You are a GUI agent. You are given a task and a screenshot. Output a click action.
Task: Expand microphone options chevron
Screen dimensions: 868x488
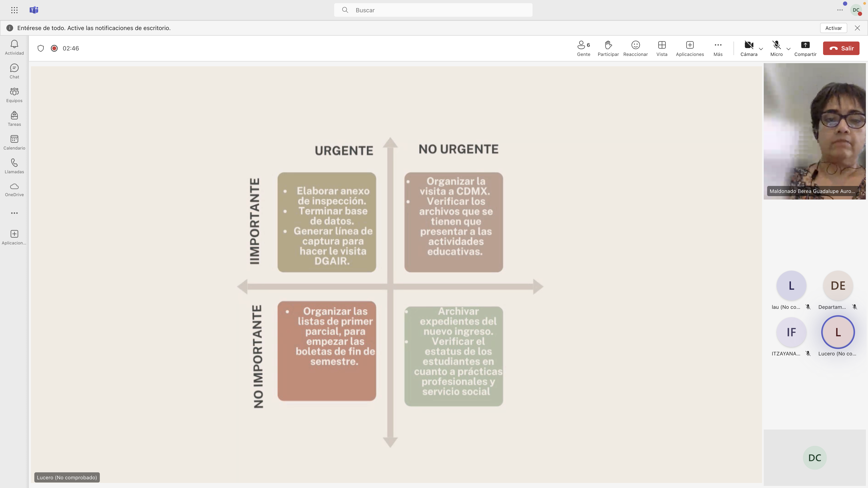(x=789, y=49)
